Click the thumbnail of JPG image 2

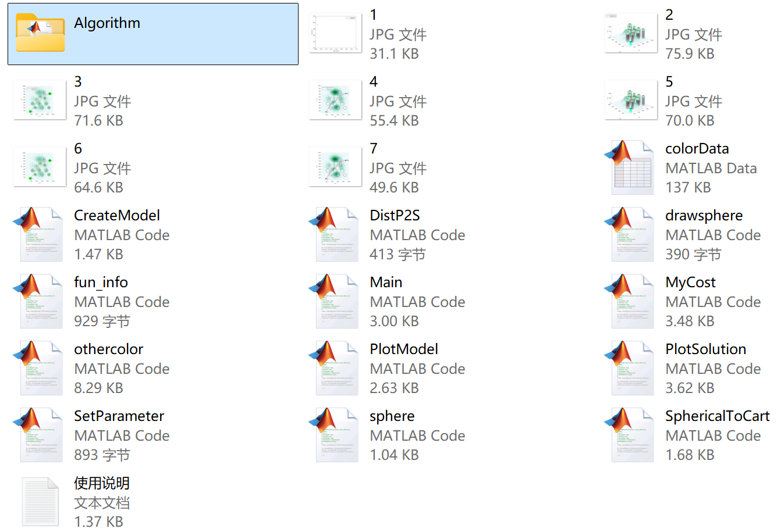(631, 33)
